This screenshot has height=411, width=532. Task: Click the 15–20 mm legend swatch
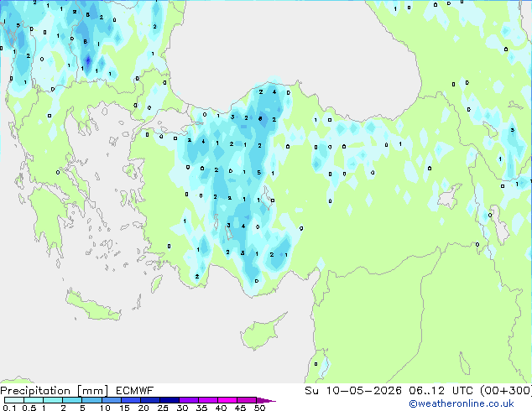(130, 400)
